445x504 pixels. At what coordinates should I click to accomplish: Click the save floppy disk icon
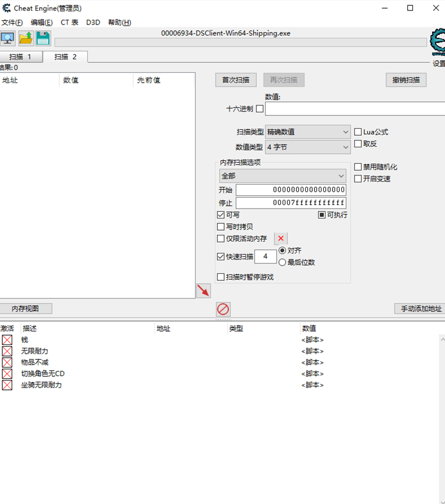43,38
